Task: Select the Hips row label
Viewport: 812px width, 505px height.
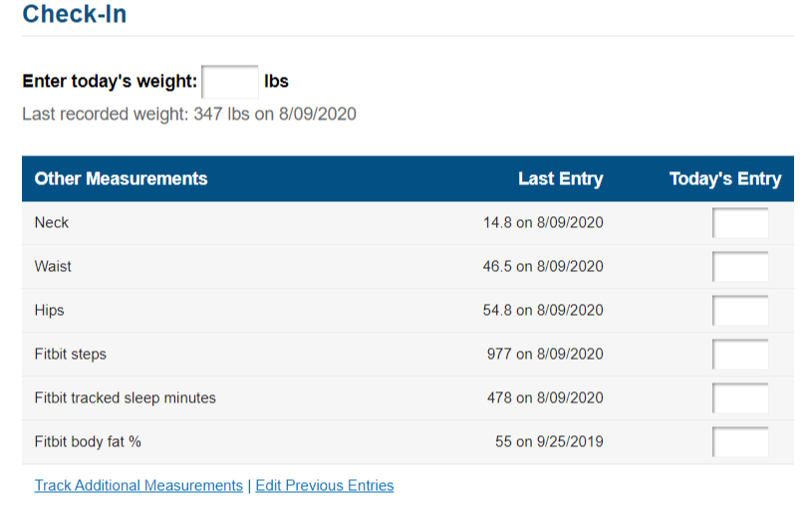Action: [x=49, y=310]
